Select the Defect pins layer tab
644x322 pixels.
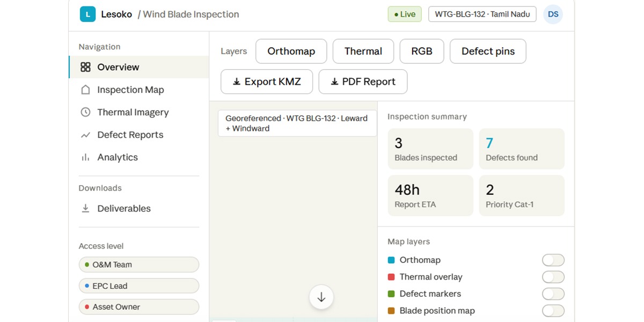[487, 51]
